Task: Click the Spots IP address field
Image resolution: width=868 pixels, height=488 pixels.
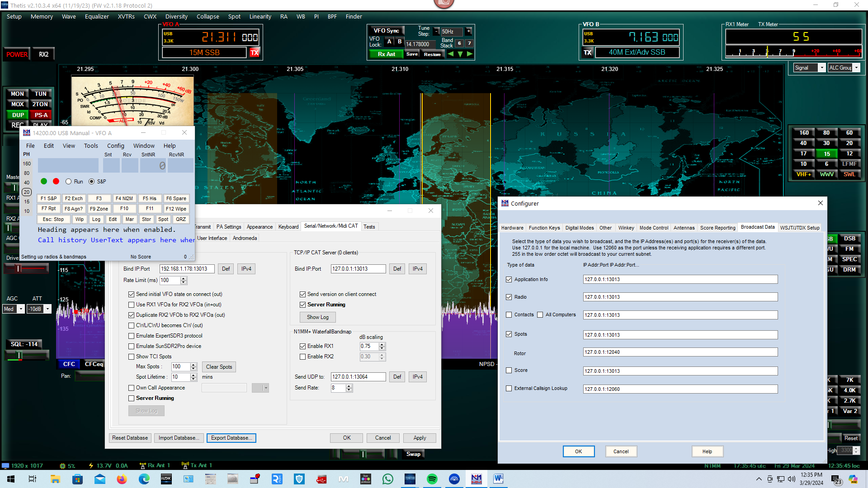Action: [680, 335]
